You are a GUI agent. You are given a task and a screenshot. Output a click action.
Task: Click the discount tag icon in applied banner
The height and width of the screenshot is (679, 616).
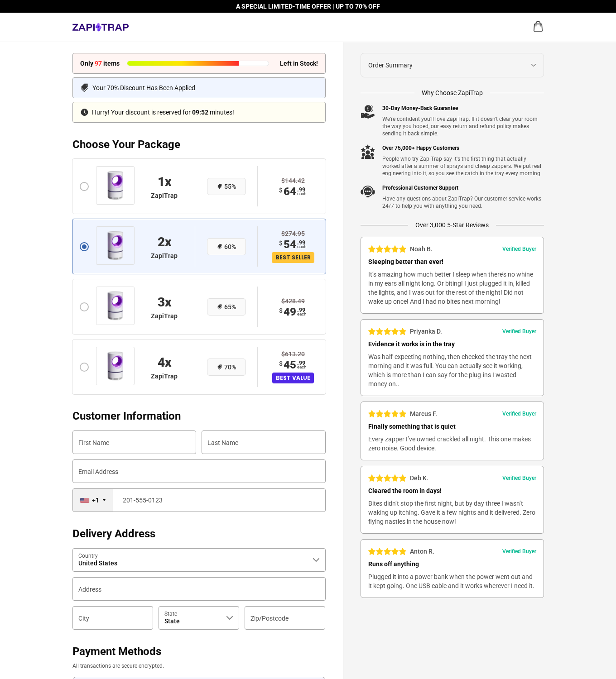[84, 88]
